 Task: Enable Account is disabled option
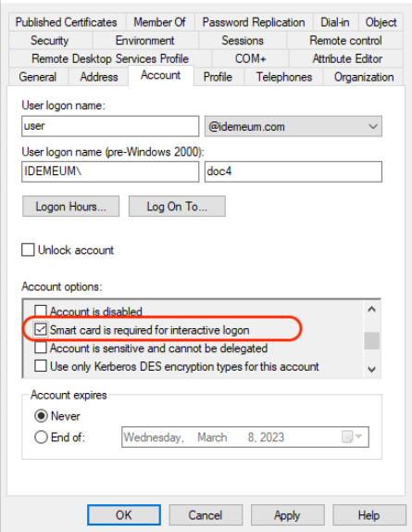tap(41, 310)
